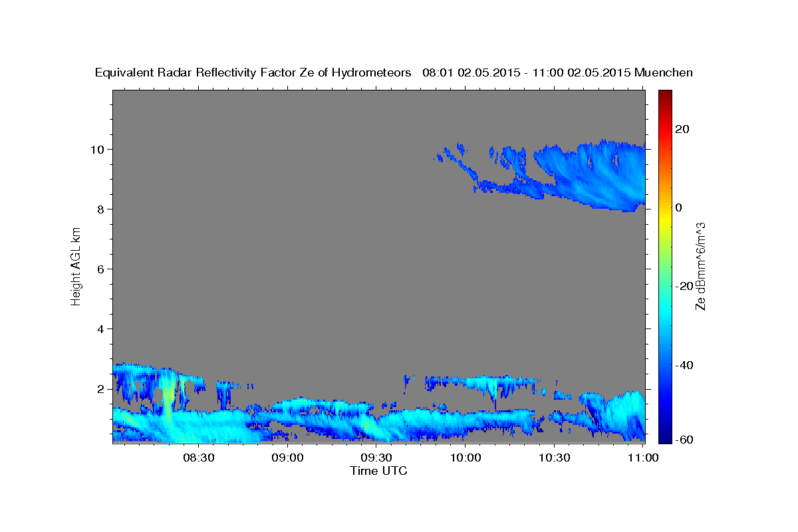The height and width of the screenshot is (532, 798).
Task: Click the plot title 'Equivalent Radar Reflectivity Factor Ze of Hydrometeors'
Action: click(x=253, y=73)
